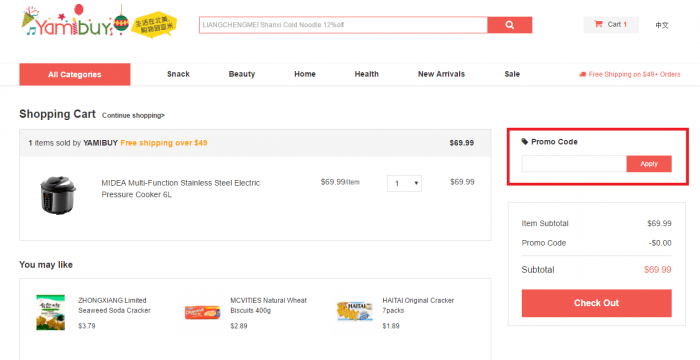Click the $69.99/item unit price
The image size is (700, 360).
pyautogui.click(x=340, y=182)
